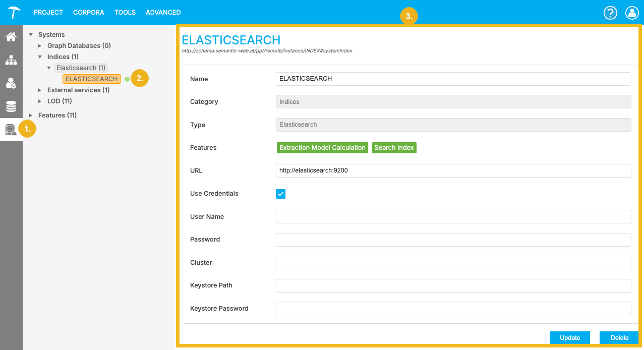The image size is (644, 350).
Task: Expand the External services node
Action: coord(40,90)
